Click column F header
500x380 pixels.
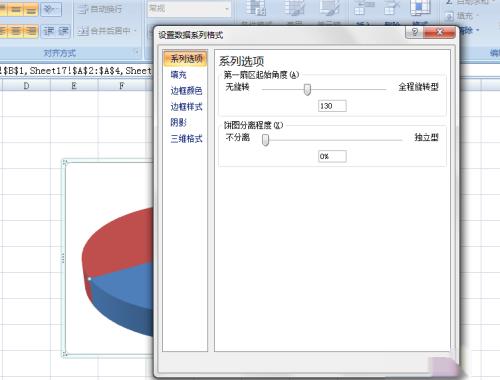tap(122, 86)
